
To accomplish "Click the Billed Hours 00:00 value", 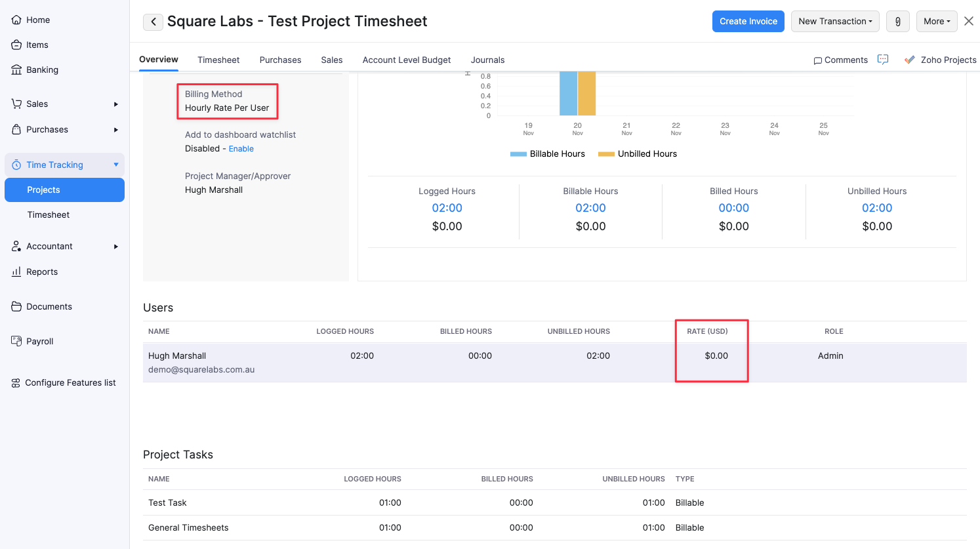I will pos(734,208).
